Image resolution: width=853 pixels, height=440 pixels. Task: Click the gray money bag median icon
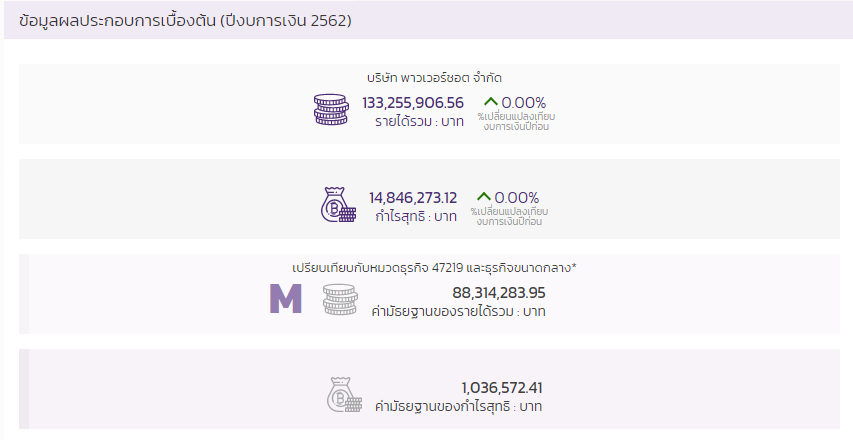point(343,394)
